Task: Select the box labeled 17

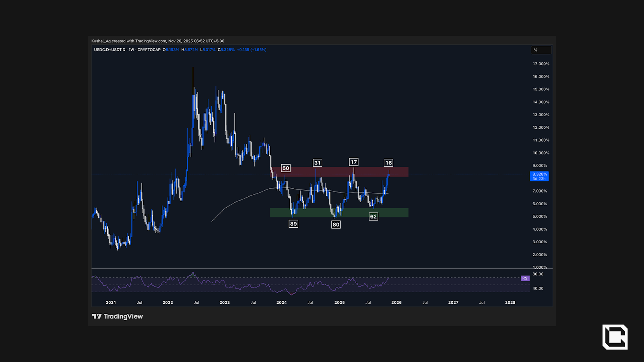Action: (353, 162)
